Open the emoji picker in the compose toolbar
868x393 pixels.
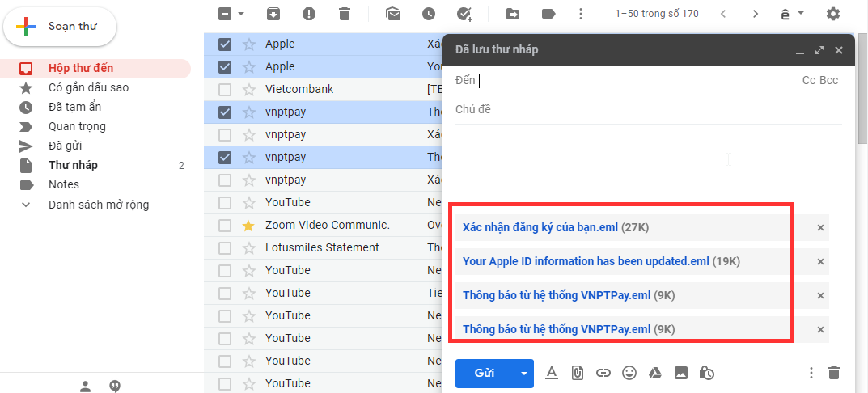click(x=629, y=373)
